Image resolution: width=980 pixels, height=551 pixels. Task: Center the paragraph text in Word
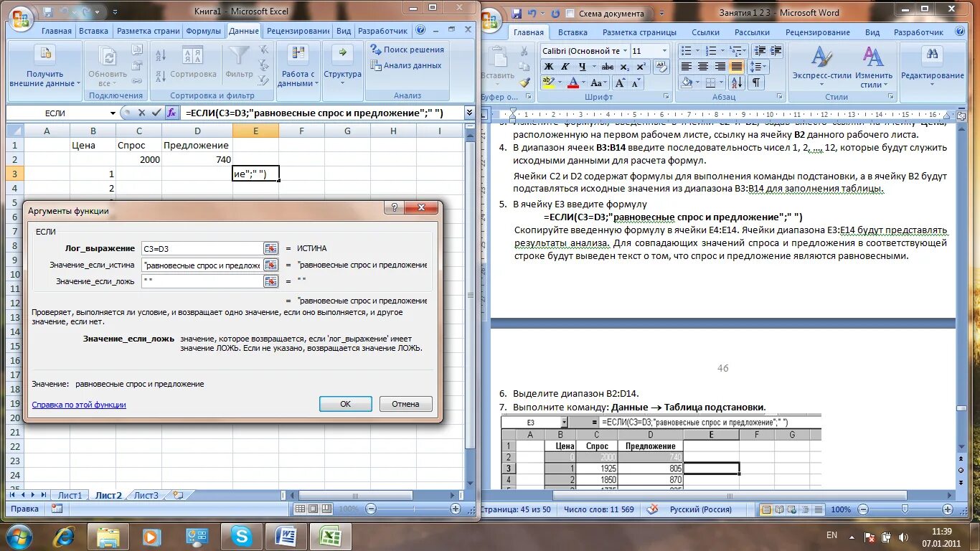pyautogui.click(x=703, y=67)
